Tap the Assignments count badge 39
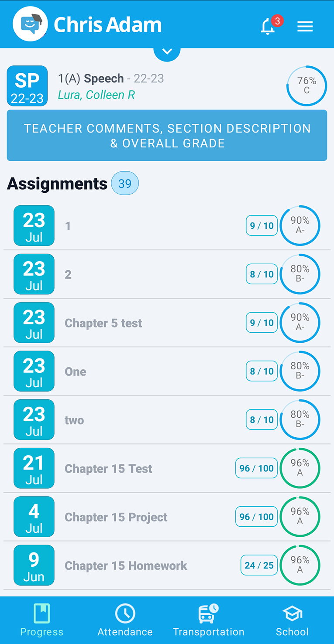The image size is (334, 644). point(125,184)
